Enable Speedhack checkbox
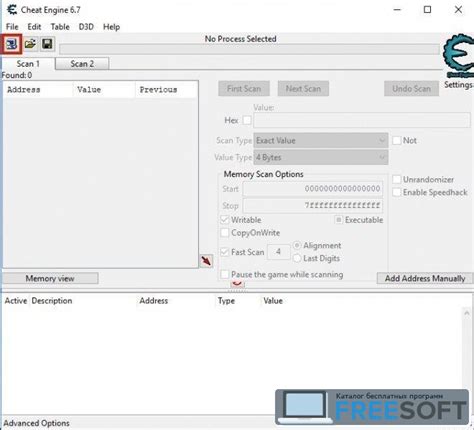 [397, 192]
